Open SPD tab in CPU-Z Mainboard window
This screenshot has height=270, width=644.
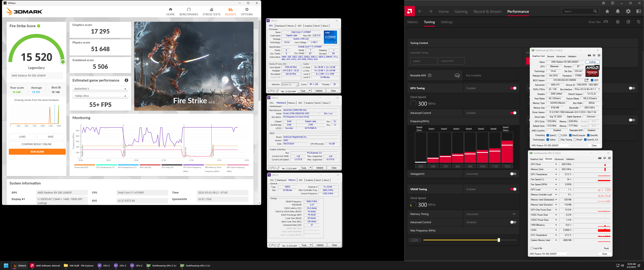point(300,103)
